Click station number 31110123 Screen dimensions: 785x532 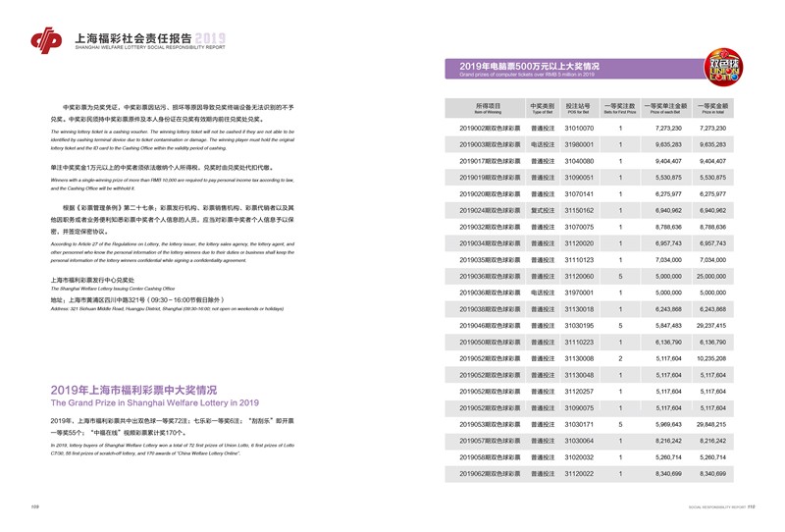(x=579, y=260)
